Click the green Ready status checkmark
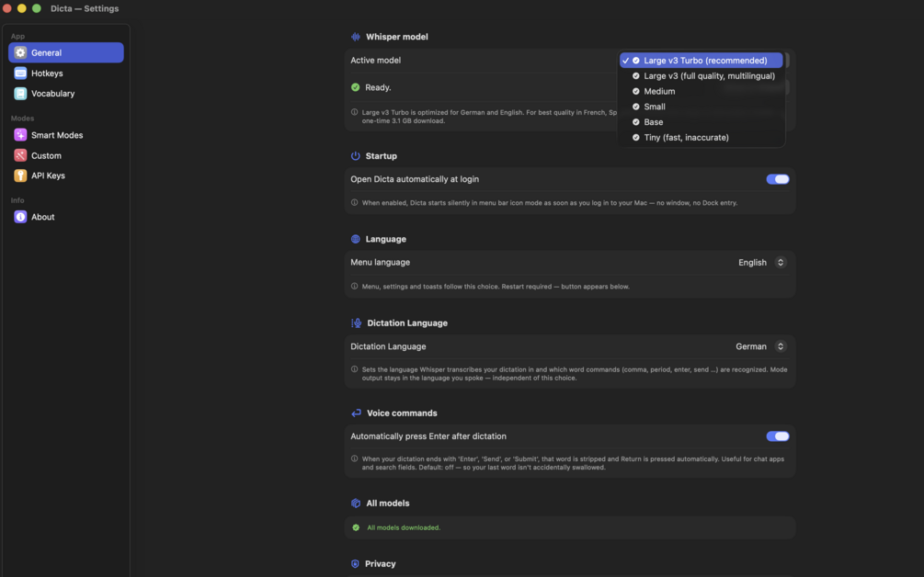This screenshot has width=924, height=577. [x=355, y=87]
